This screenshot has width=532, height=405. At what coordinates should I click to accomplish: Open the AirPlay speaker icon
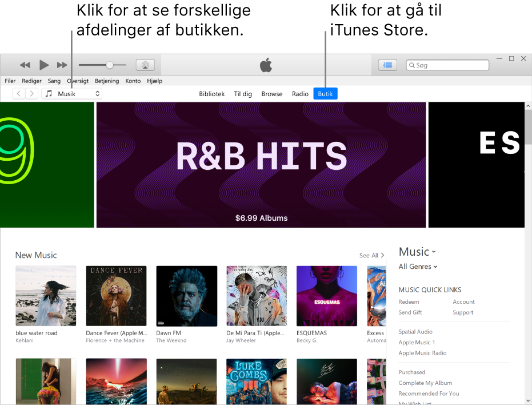(x=145, y=65)
